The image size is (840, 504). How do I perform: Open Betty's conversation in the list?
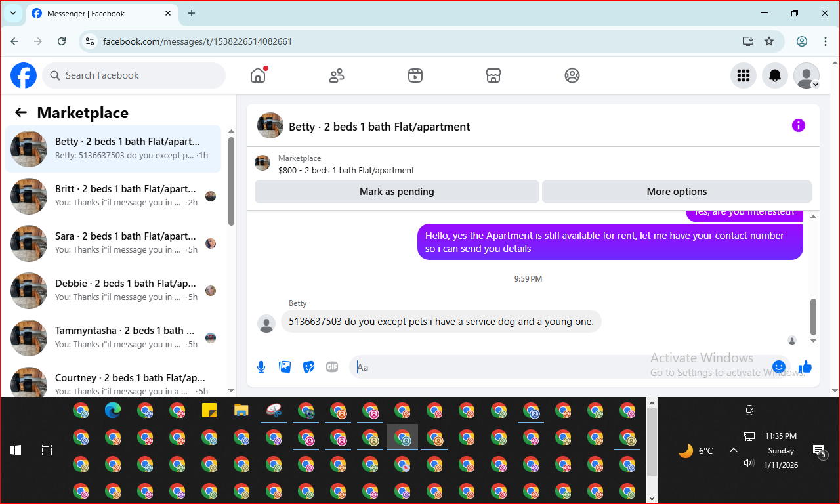point(114,149)
